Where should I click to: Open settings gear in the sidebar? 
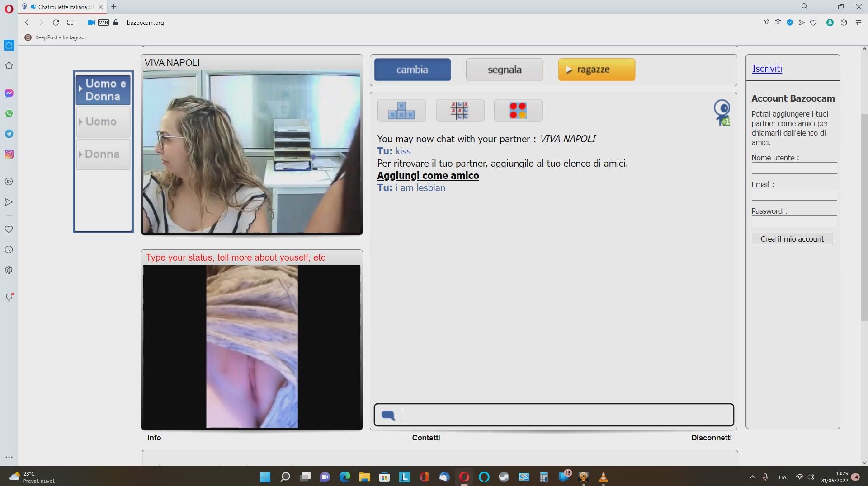pyautogui.click(x=9, y=270)
